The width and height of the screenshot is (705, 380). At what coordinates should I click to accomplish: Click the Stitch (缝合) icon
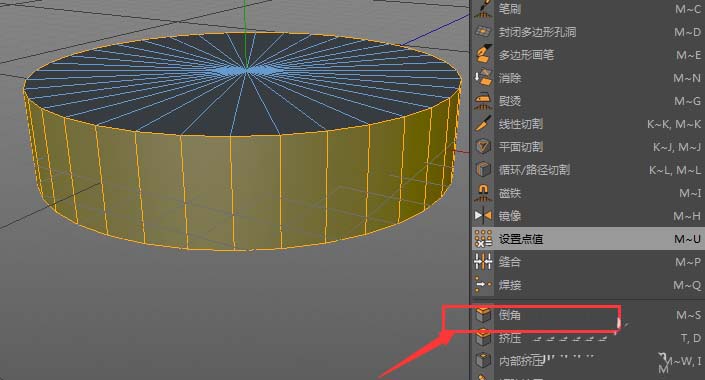click(483, 262)
